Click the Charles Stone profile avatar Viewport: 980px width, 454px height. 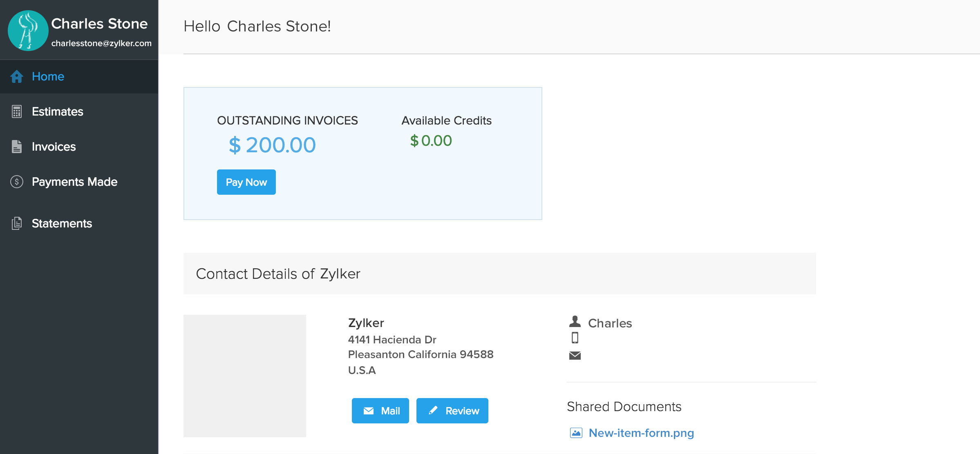point(28,31)
